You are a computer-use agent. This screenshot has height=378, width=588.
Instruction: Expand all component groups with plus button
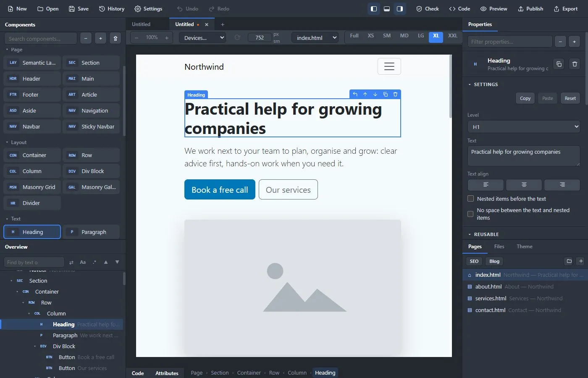pyautogui.click(x=100, y=39)
